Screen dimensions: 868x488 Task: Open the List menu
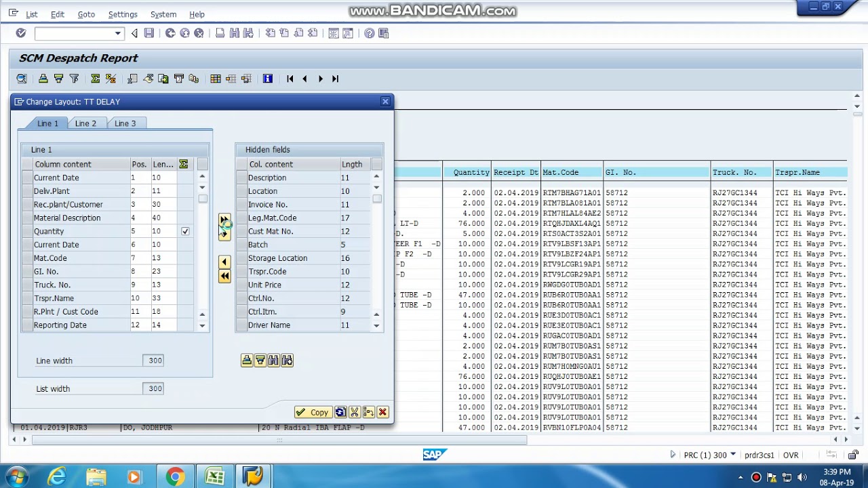(32, 14)
